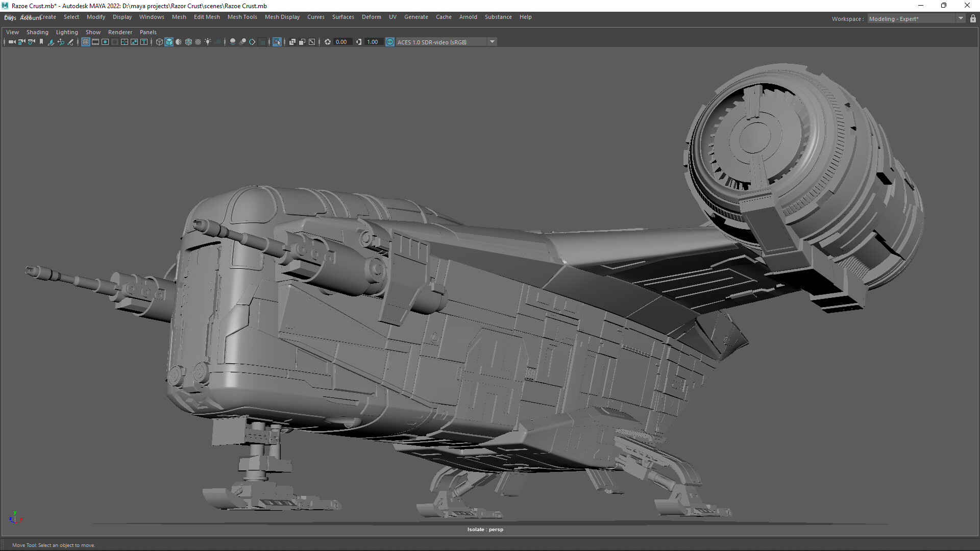Enable Wireframe shading cube icon
The width and height of the screenshot is (980, 551).
[159, 42]
